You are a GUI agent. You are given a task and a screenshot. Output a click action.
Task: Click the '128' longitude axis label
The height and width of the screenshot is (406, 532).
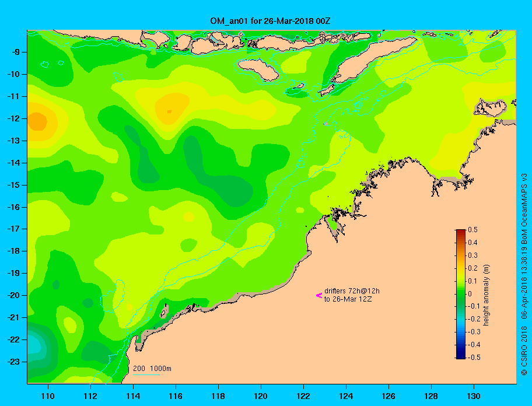(x=431, y=396)
